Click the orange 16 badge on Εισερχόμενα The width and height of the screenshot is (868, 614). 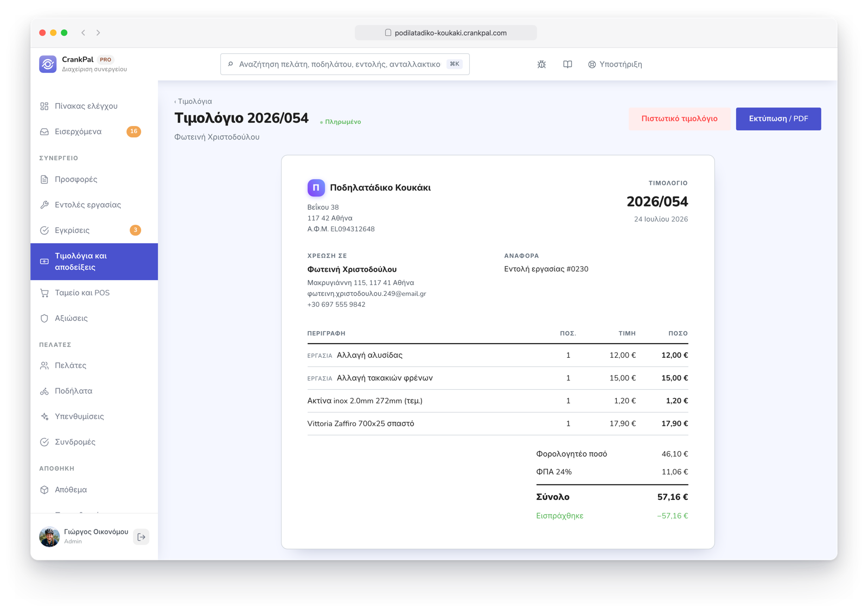click(x=133, y=131)
